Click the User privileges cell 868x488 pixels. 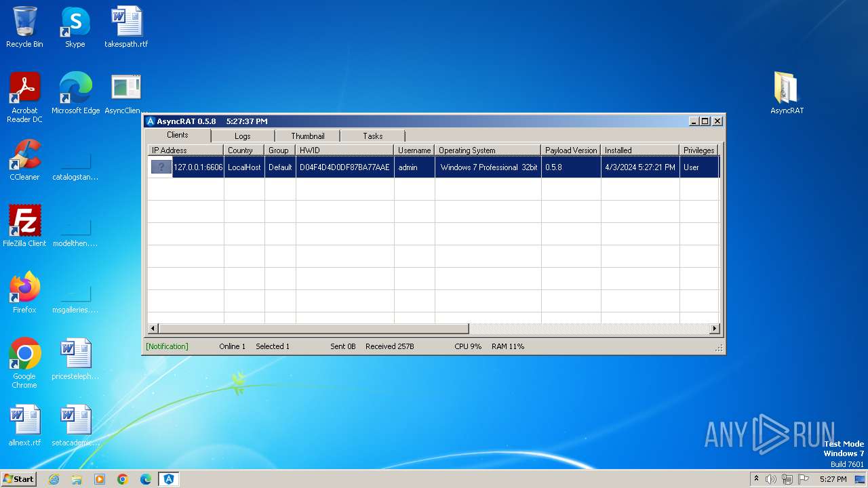pos(699,167)
